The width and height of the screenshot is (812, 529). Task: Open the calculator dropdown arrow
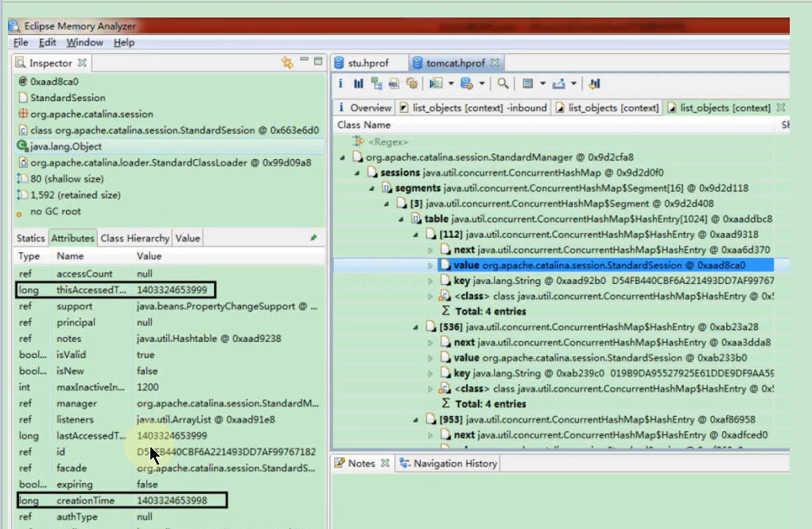(542, 84)
